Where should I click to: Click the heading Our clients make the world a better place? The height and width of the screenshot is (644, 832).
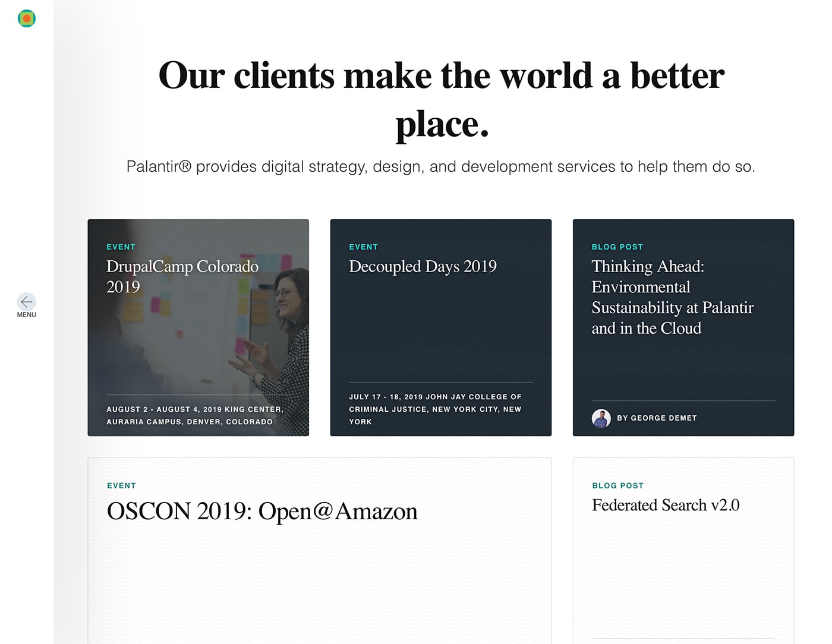pos(442,99)
